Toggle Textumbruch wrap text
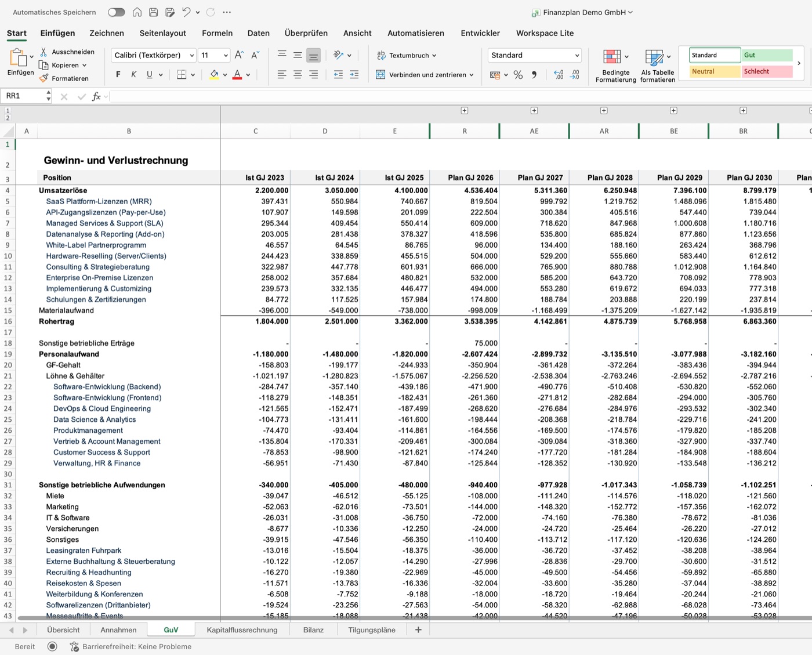The width and height of the screenshot is (812, 655). (407, 55)
